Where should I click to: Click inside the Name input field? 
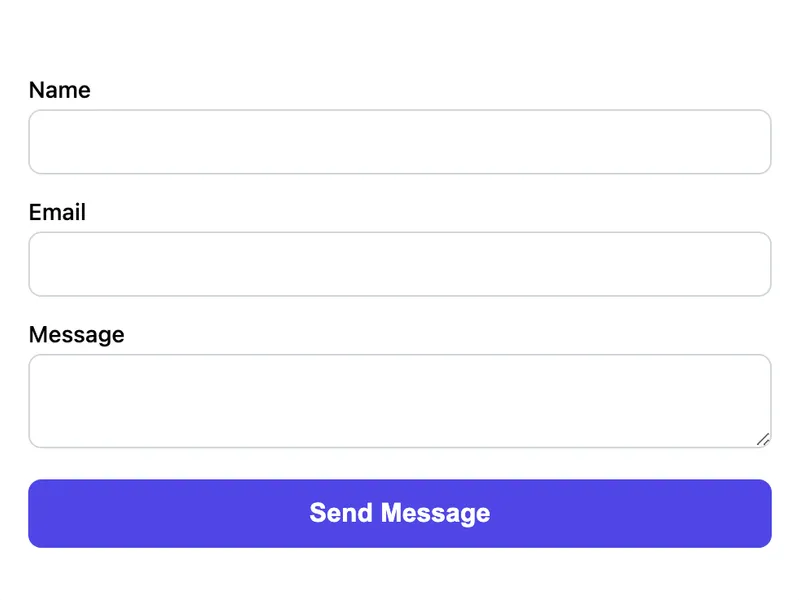[x=400, y=141]
